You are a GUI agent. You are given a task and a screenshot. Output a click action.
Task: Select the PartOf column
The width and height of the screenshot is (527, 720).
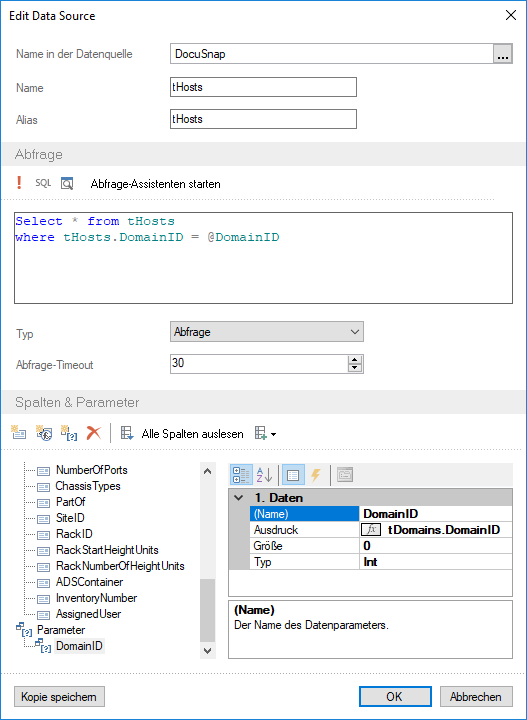coord(71,502)
